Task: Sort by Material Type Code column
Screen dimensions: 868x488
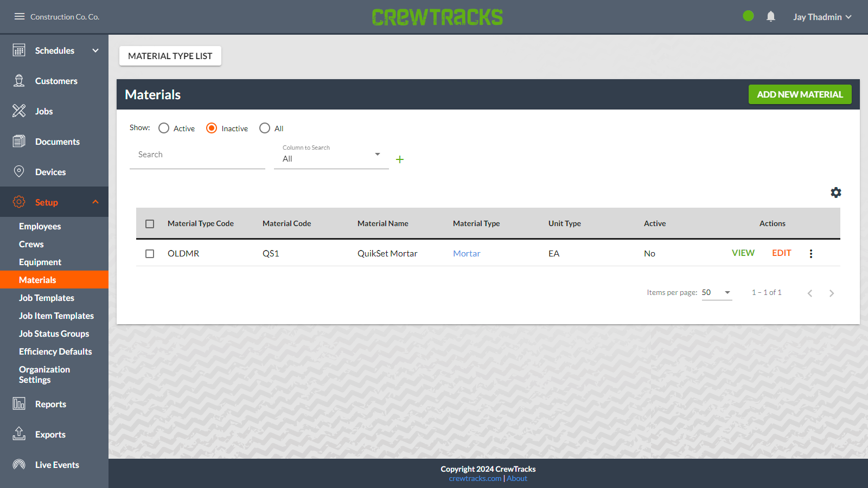Action: pyautogui.click(x=201, y=223)
